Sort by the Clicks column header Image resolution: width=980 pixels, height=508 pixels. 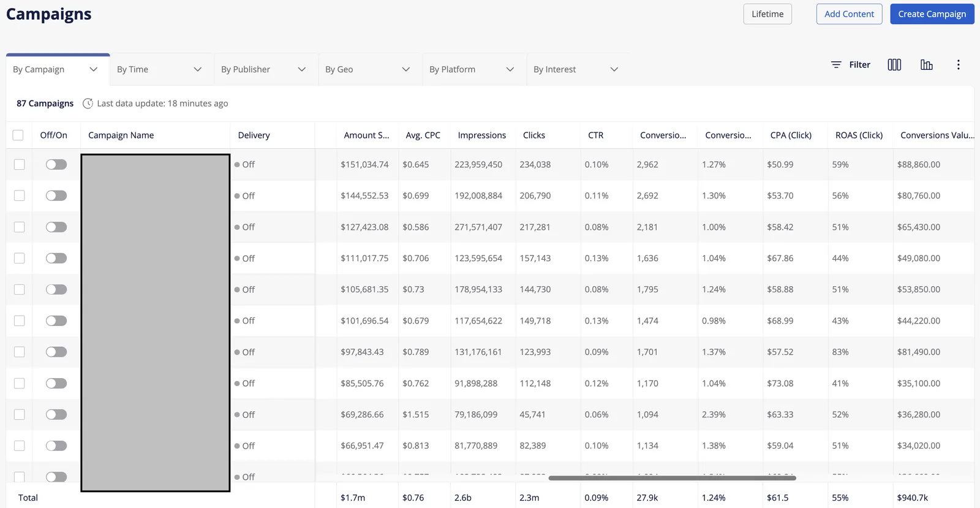533,135
